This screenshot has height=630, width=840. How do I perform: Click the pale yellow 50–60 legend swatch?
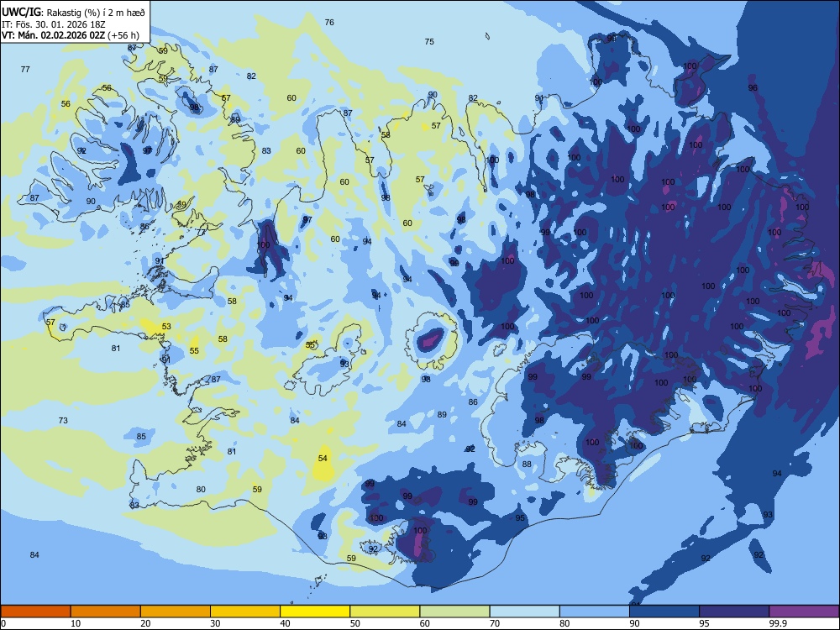pos(386,612)
